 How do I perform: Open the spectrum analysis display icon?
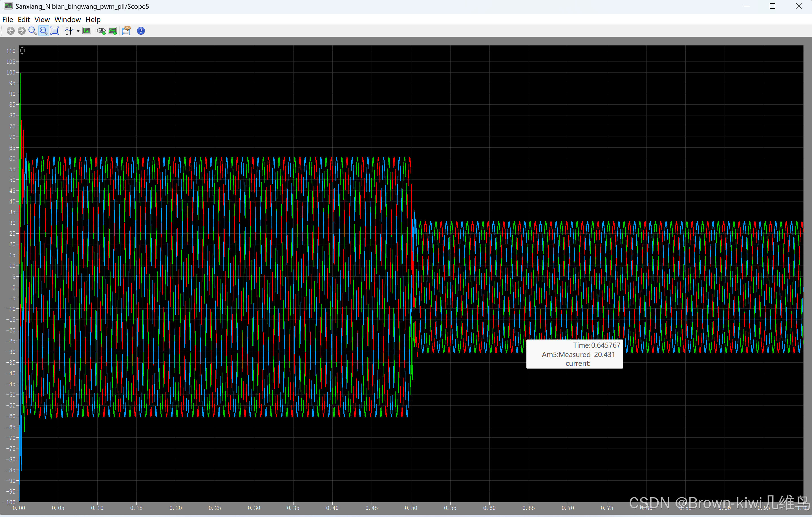(87, 31)
